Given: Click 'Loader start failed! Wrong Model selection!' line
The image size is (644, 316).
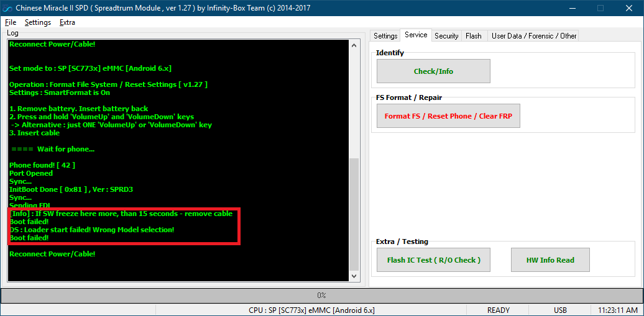Looking at the screenshot, I should 91,230.
